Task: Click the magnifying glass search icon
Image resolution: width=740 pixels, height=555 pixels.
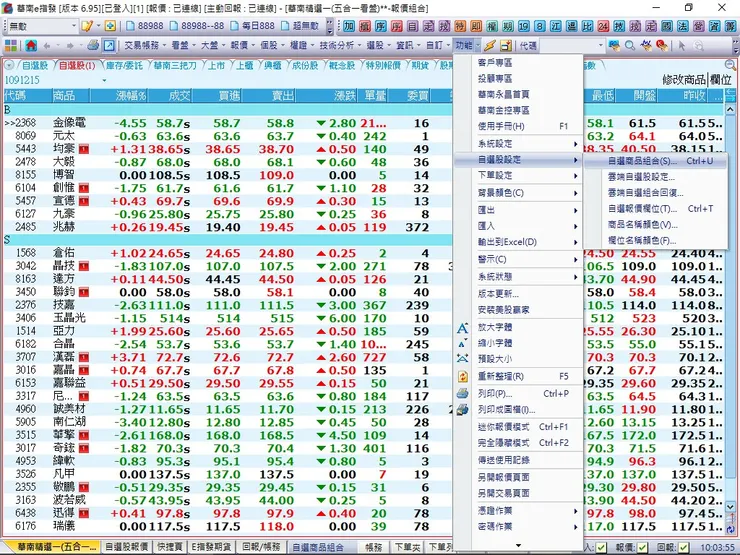Action: pos(630,45)
